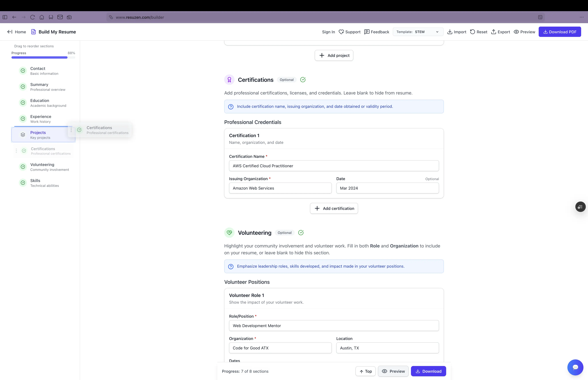
Task: Click the Certifications ribbon badge icon
Action: 229,79
